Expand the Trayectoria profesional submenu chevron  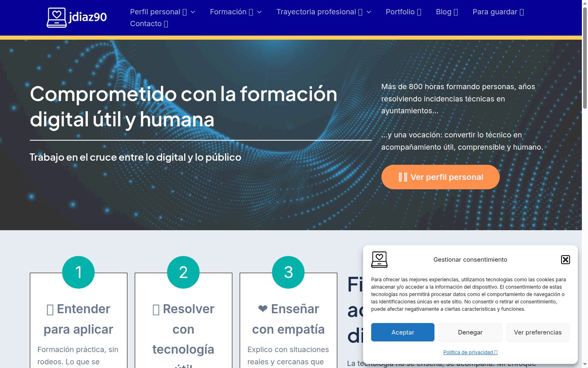pos(369,12)
